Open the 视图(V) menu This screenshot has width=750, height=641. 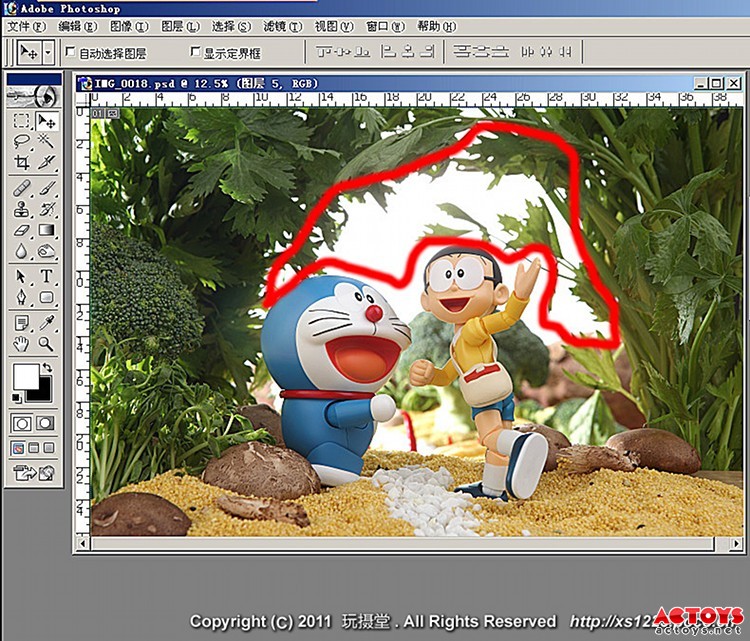(334, 26)
